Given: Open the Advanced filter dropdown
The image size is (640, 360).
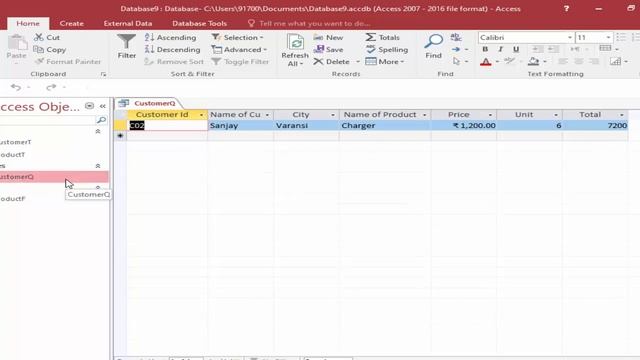Looking at the screenshot, I should click(x=240, y=49).
